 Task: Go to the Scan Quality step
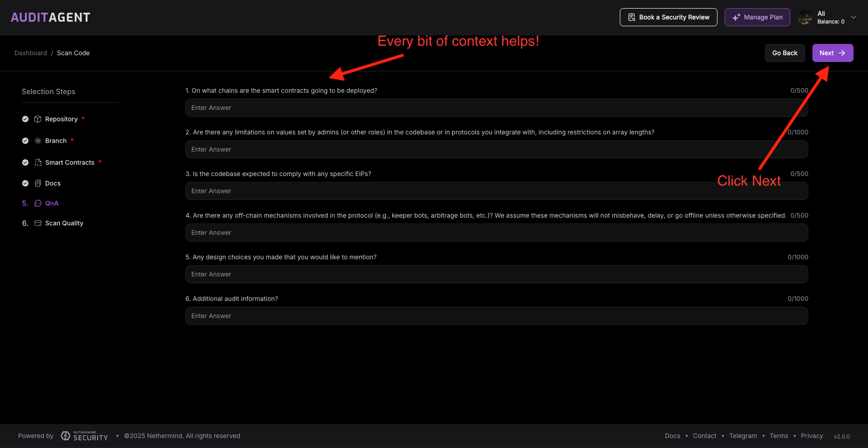pyautogui.click(x=64, y=223)
